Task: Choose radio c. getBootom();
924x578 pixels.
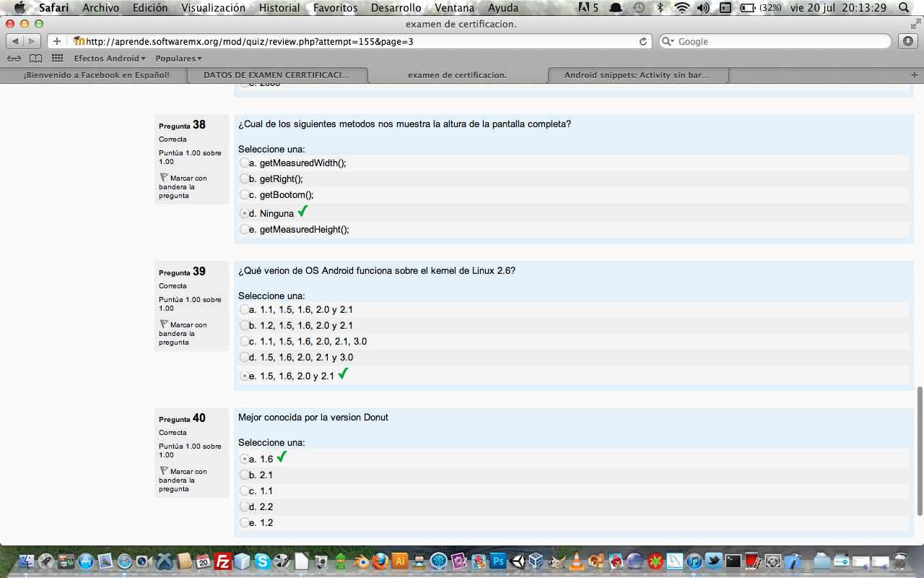Action: (x=244, y=195)
